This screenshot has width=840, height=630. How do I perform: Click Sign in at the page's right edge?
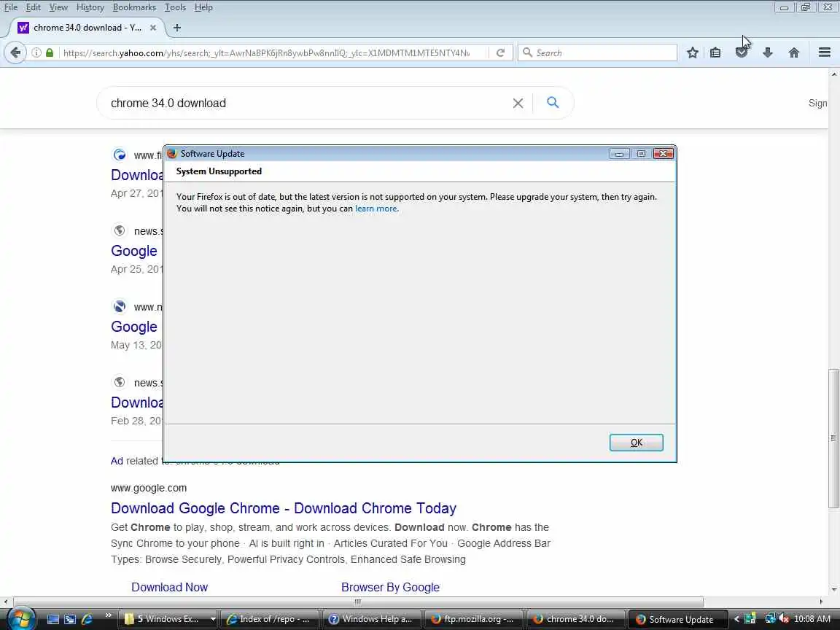[x=817, y=103]
